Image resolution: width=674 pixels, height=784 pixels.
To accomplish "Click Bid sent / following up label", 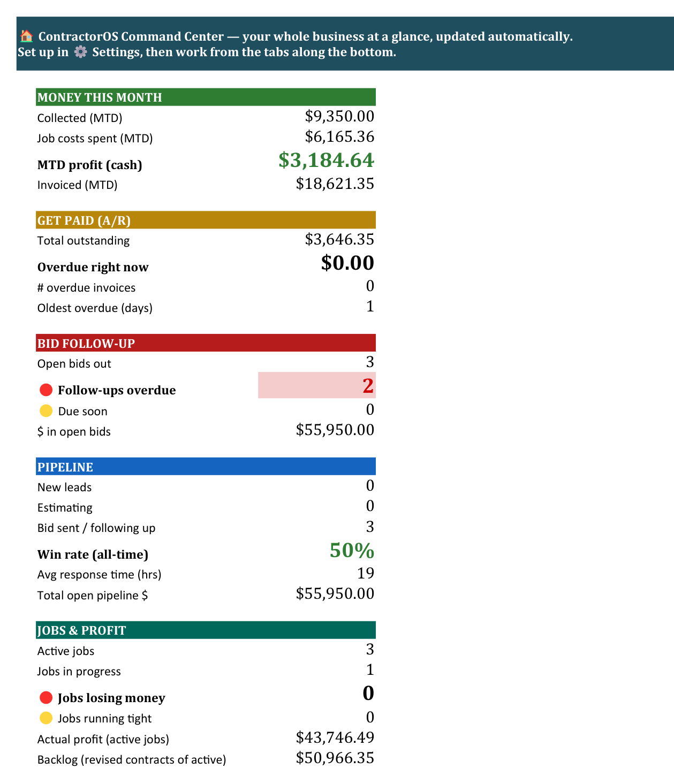I will pyautogui.click(x=96, y=528).
